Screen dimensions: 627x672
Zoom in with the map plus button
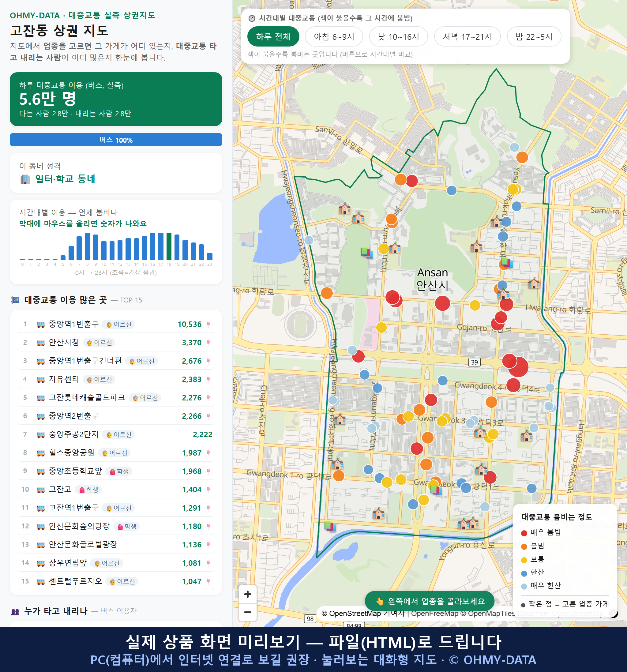[248, 594]
